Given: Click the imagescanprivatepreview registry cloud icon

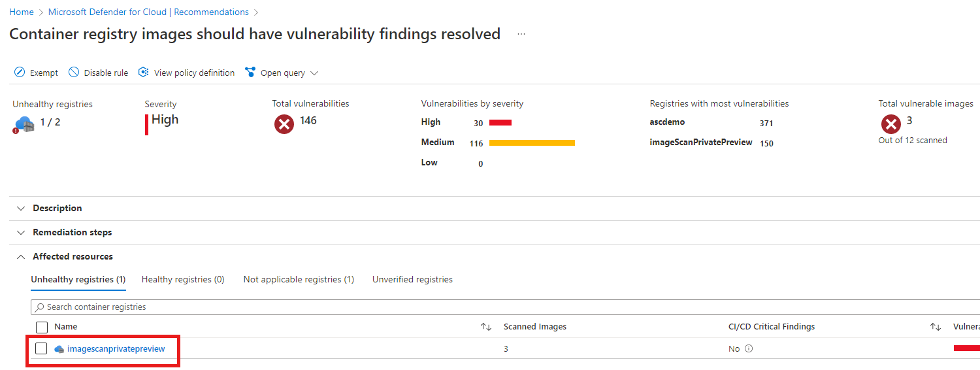Looking at the screenshot, I should coord(59,349).
